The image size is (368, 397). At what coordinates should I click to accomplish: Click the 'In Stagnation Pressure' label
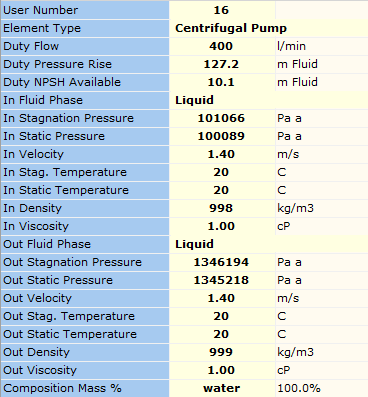pos(69,118)
